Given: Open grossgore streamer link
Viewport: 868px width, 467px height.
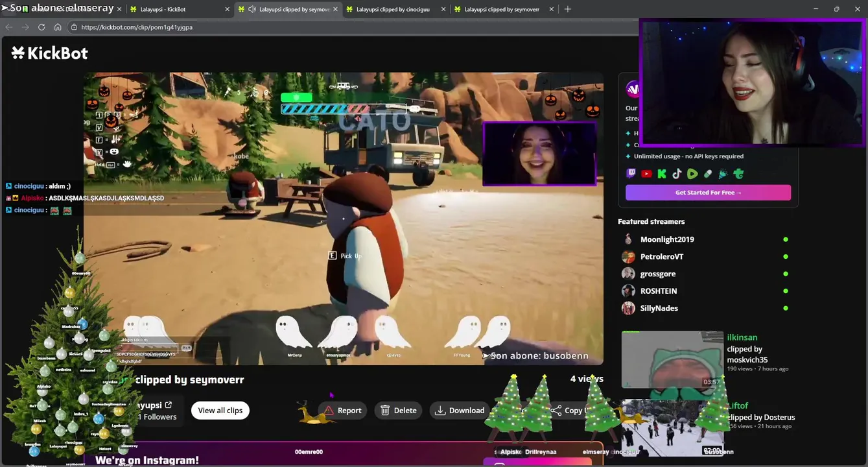Looking at the screenshot, I should point(658,274).
